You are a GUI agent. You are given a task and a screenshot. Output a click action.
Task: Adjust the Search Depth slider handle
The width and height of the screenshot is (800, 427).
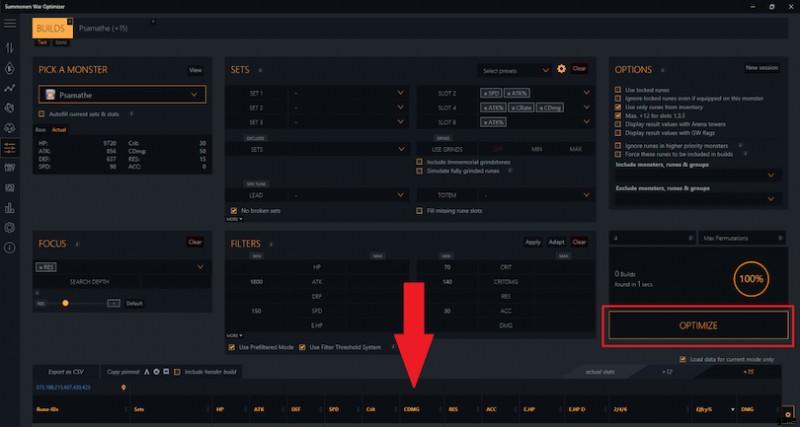pos(65,302)
